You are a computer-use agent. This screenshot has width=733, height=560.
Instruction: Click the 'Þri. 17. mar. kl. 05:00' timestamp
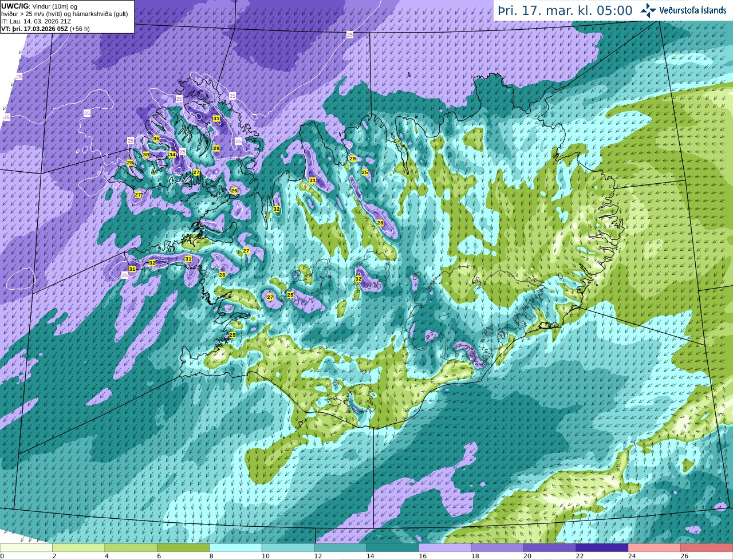[x=565, y=10]
